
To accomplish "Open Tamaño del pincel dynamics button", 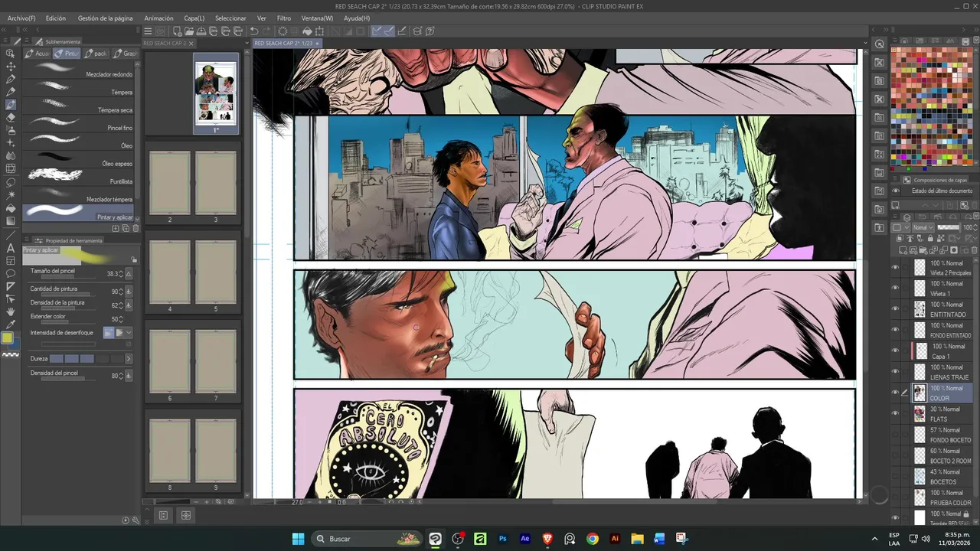I will pyautogui.click(x=129, y=274).
